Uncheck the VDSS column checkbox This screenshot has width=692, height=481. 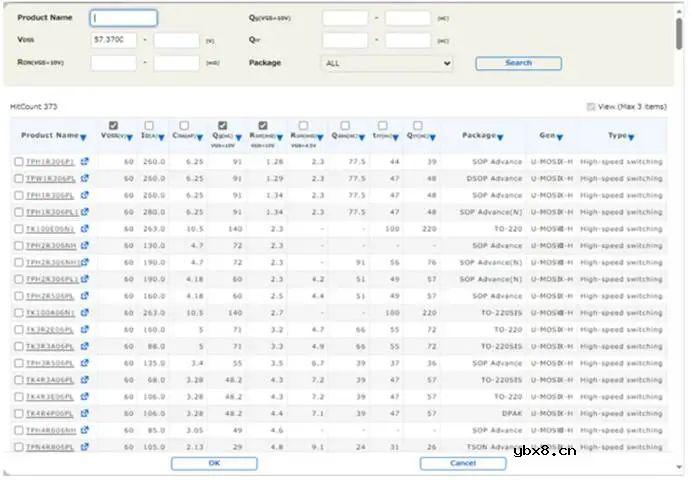click(113, 126)
